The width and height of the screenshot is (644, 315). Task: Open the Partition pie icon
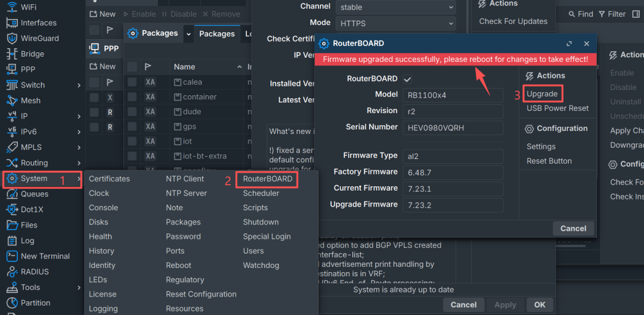(x=13, y=302)
